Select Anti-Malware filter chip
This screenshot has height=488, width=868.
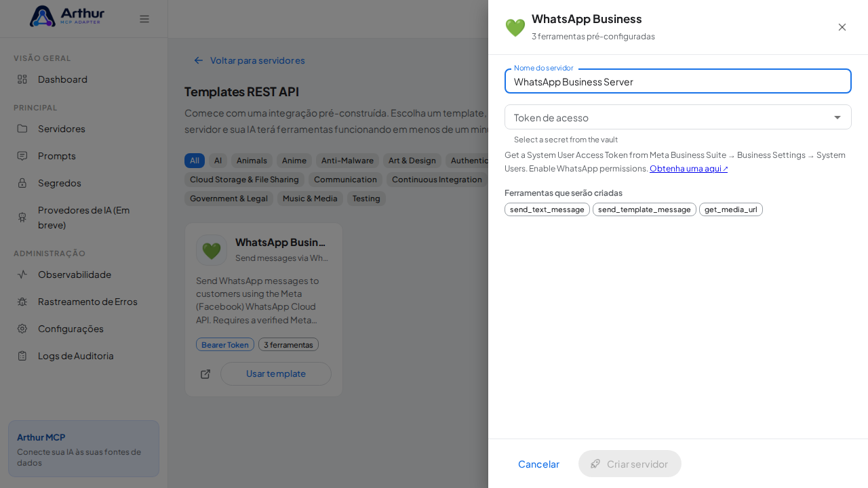click(x=347, y=161)
